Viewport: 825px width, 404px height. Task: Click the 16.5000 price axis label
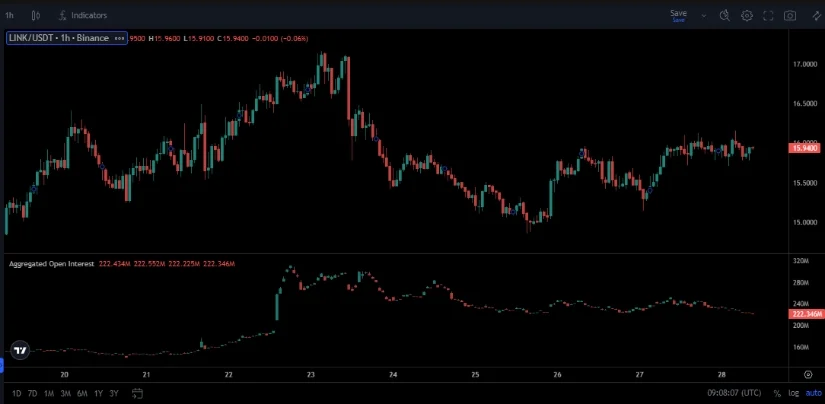(804, 104)
